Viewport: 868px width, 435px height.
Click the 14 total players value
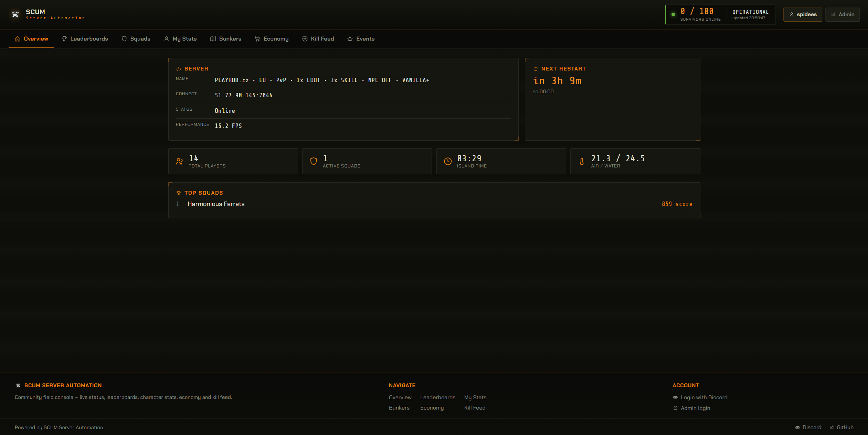[193, 159]
